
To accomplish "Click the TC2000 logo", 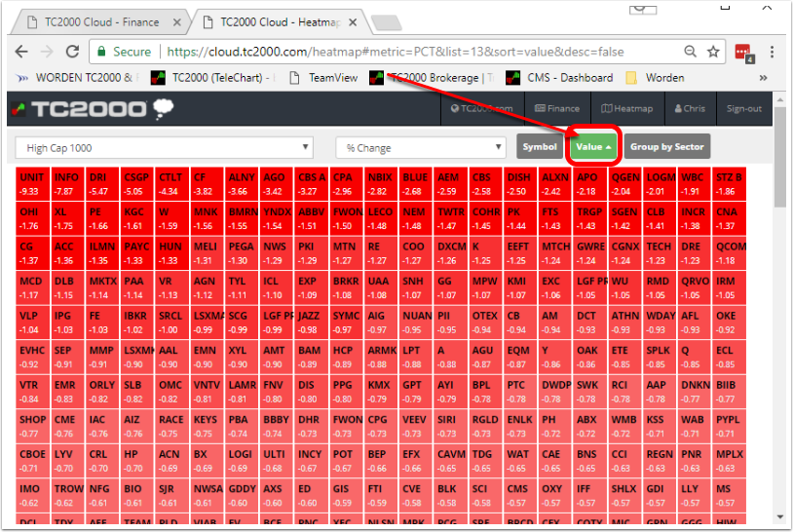I will 92,109.
